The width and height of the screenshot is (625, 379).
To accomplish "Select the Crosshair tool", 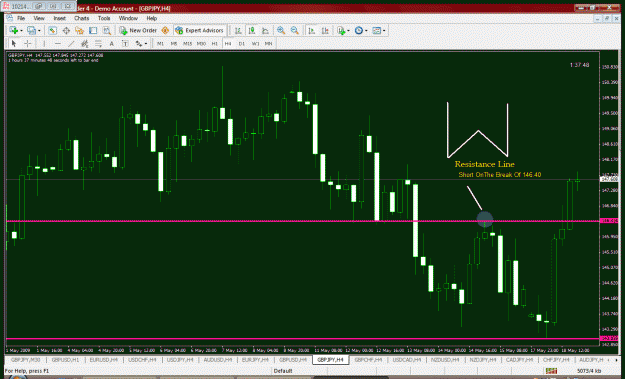I will [28, 43].
